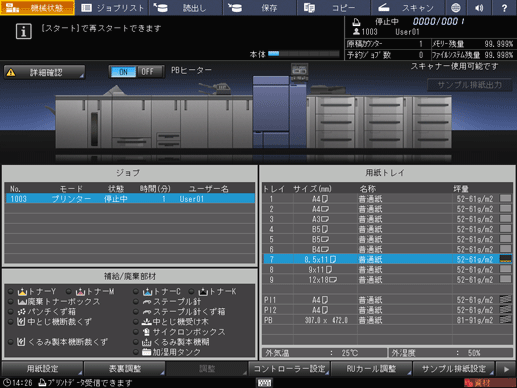Image resolution: width=517 pixels, height=388 pixels.
Task: Switch to ジョブリスト tab
Action: pyautogui.click(x=112, y=8)
